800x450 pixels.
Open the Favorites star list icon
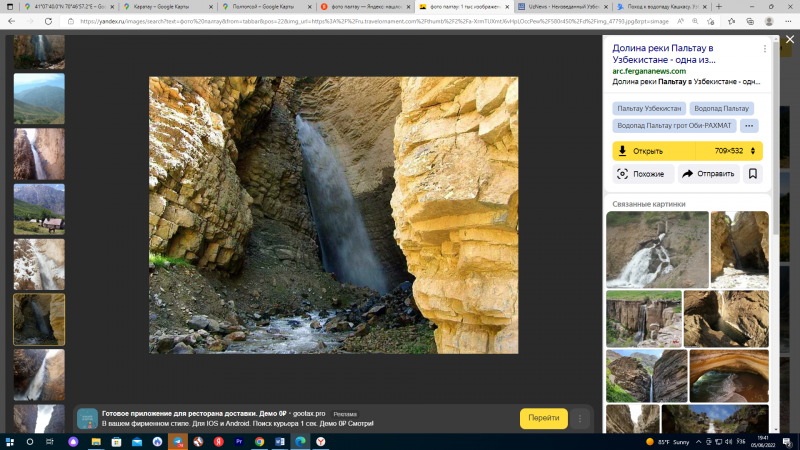coord(731,21)
